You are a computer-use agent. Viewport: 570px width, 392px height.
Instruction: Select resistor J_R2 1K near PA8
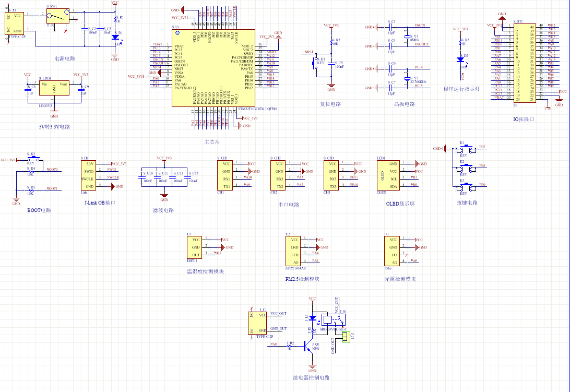pyautogui.click(x=290, y=346)
